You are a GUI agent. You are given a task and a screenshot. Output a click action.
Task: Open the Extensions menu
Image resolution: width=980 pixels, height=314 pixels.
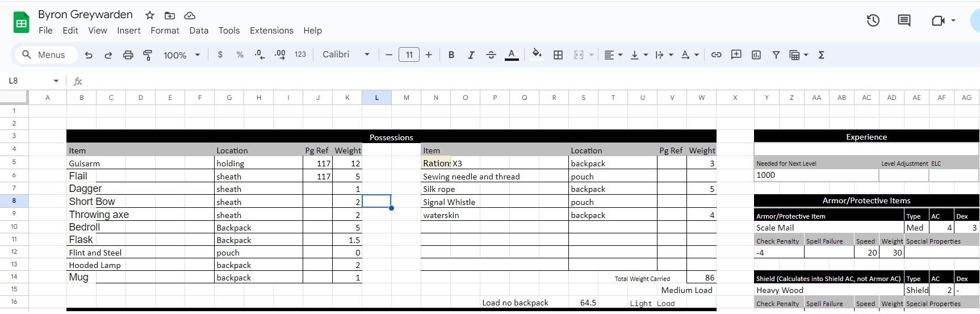[271, 31]
